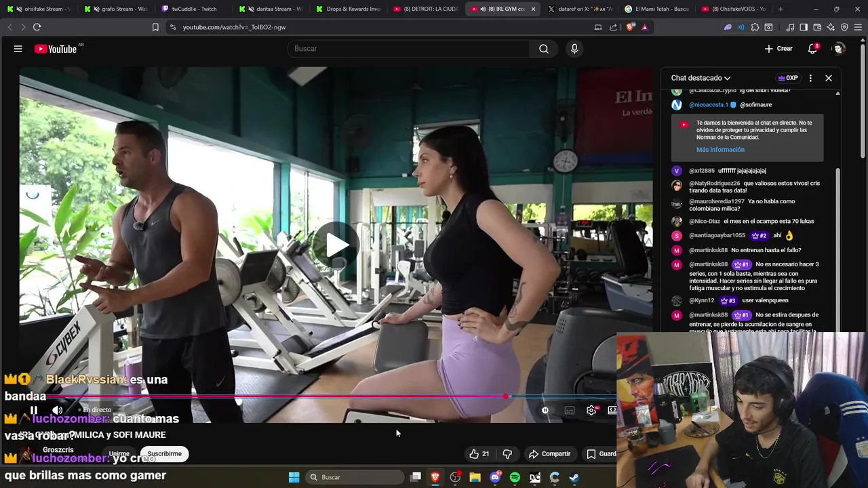Viewport: 868px width, 488px height.
Task: Open a new browser tab
Action: (781, 9)
